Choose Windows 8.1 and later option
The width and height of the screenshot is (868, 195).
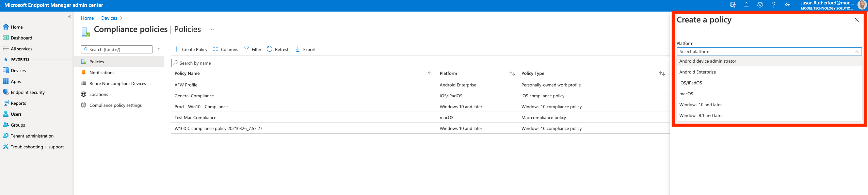click(769, 115)
